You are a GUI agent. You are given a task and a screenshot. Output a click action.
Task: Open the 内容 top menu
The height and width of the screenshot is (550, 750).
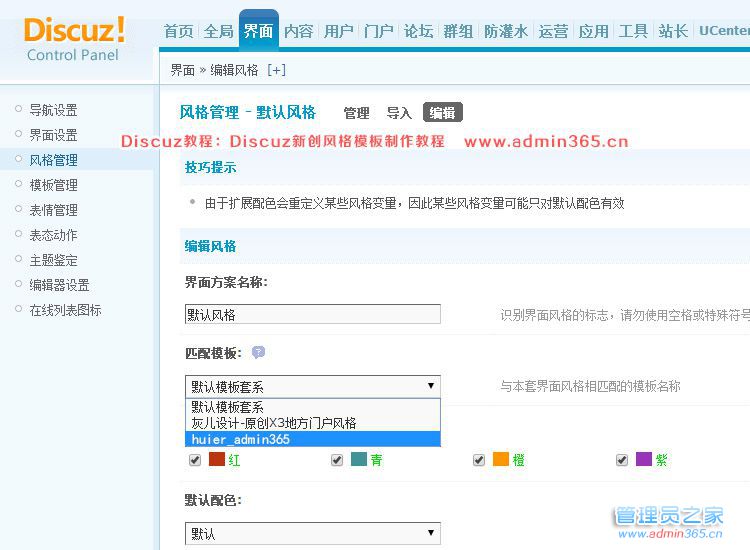[x=298, y=31]
